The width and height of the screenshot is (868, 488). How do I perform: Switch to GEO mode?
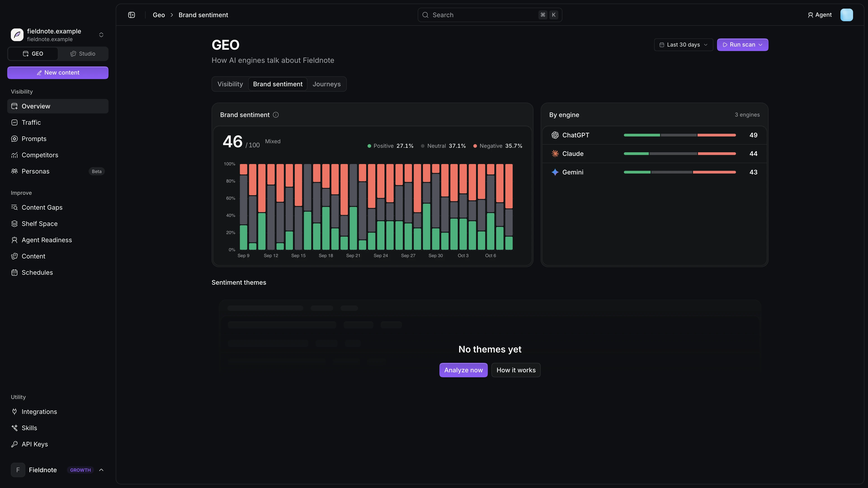[33, 54]
